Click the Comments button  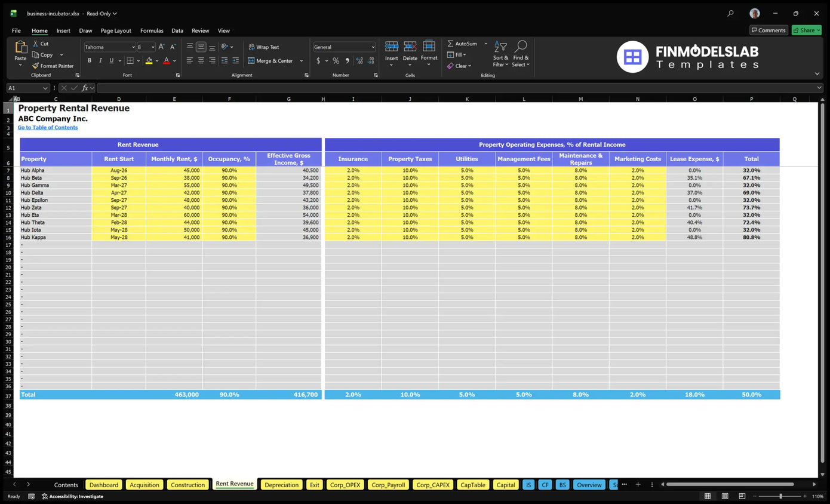pos(768,30)
